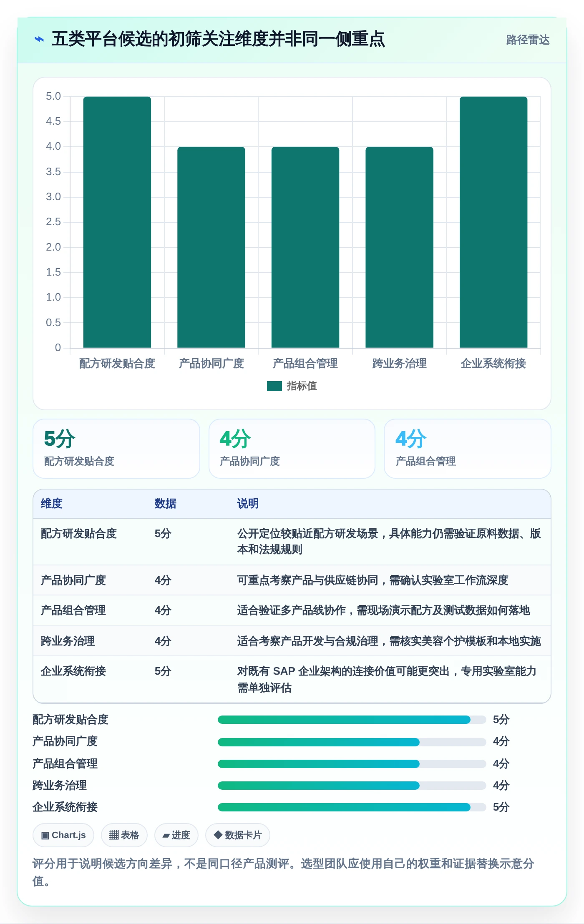Image resolution: width=584 pixels, height=924 pixels.
Task: Click the 跨业务治理 bar in the chart
Action: point(399,247)
